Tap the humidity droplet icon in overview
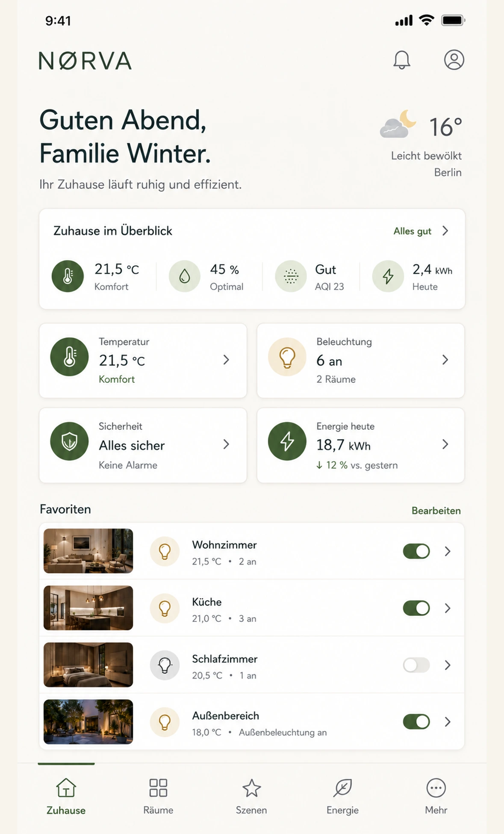 point(185,276)
